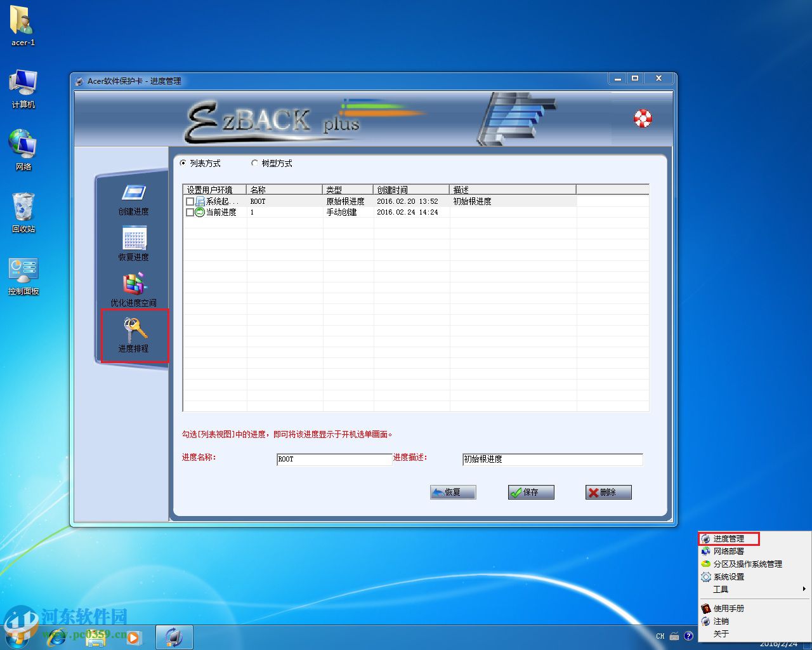The width and height of the screenshot is (812, 650).
Task: Check the 系统起... row checkbox
Action: pos(190,201)
